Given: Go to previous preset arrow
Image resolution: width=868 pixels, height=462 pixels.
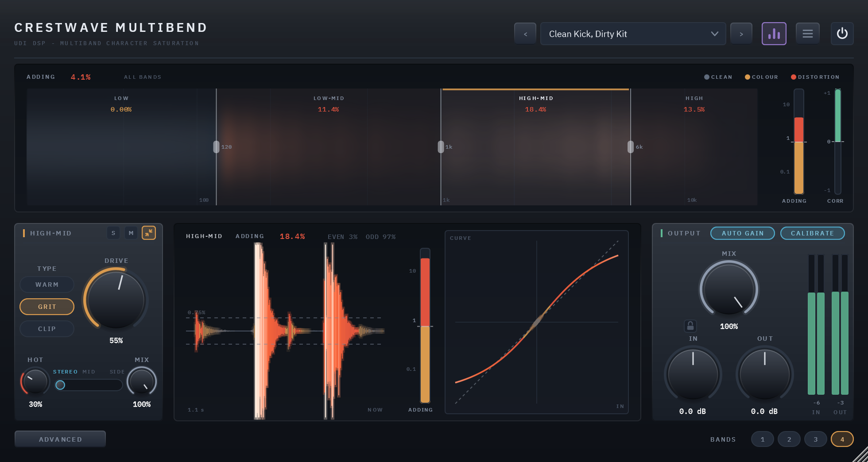Looking at the screenshot, I should [525, 34].
